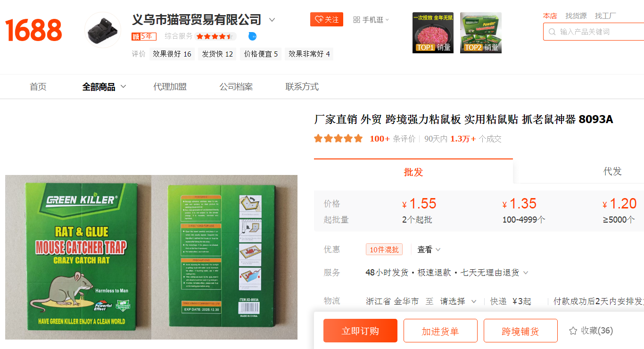Image resolution: width=644 pixels, height=349 pixels.
Task: Click the 效果非常好 4 review tag
Action: pos(309,54)
